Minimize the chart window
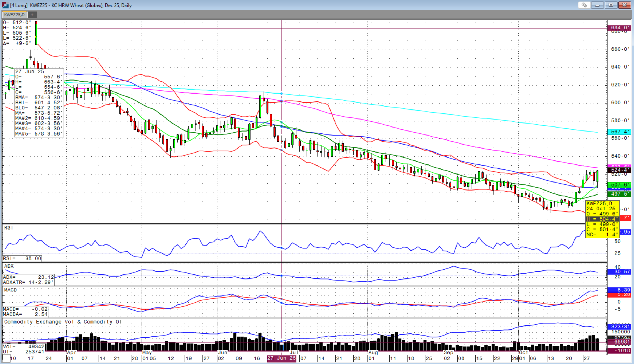634x364 pixels. coord(597,5)
